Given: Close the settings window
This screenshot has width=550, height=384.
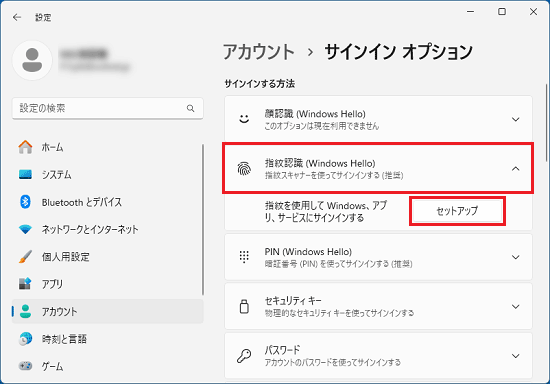Looking at the screenshot, I should click(x=533, y=12).
